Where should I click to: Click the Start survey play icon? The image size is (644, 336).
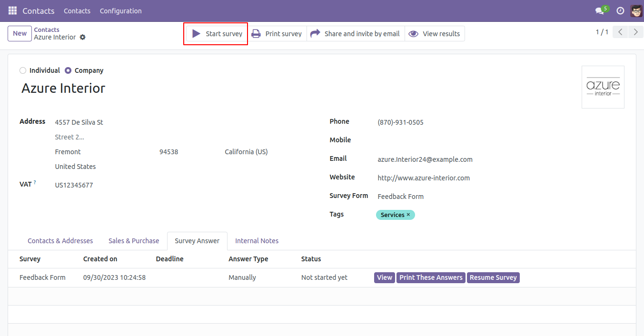(196, 34)
